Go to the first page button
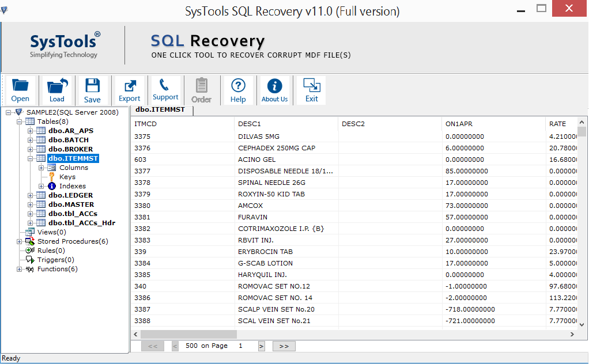This screenshot has height=364, width=589. (153, 346)
